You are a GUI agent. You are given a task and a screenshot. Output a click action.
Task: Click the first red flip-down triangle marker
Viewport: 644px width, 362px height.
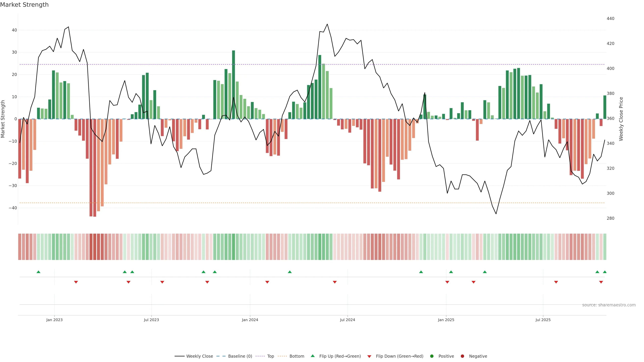click(x=76, y=282)
